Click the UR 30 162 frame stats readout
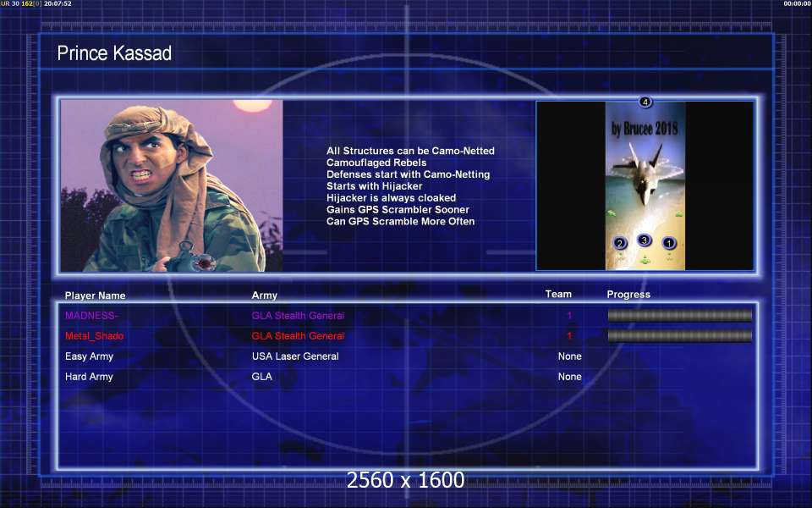Viewport: 812px width, 508px height. [21, 3]
